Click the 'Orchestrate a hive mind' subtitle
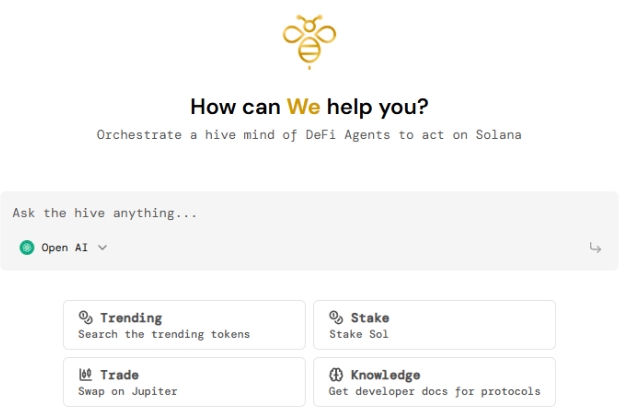This screenshot has width=622, height=413. (309, 135)
